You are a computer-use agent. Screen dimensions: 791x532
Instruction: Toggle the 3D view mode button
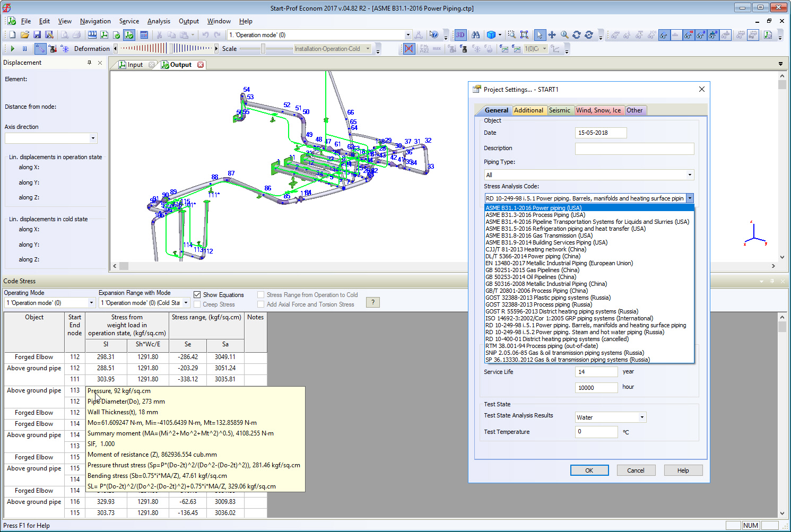pyautogui.click(x=460, y=35)
